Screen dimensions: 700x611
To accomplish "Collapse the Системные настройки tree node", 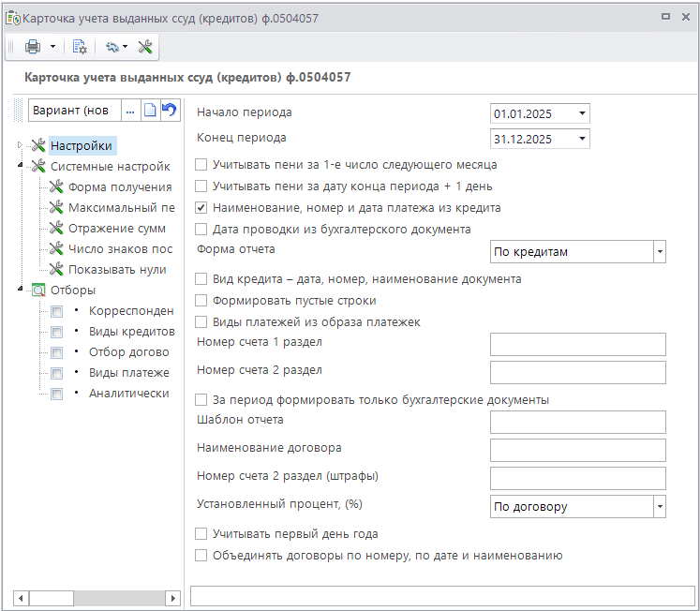I will pyautogui.click(x=21, y=166).
